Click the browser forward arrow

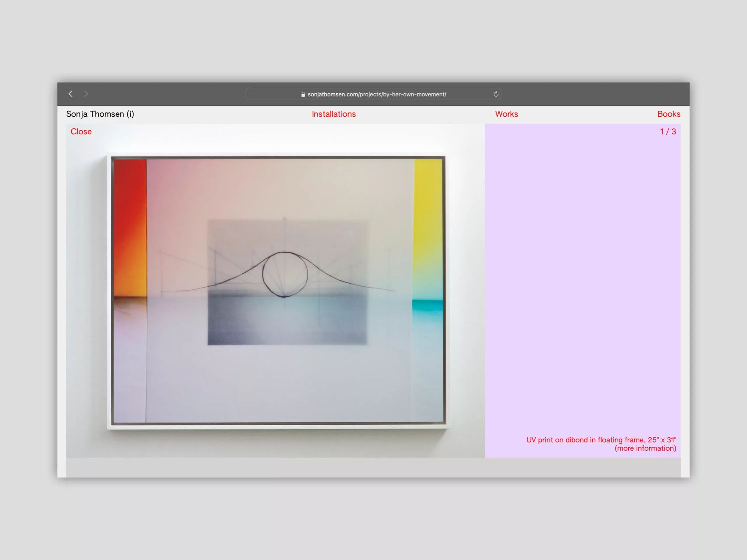(x=86, y=94)
